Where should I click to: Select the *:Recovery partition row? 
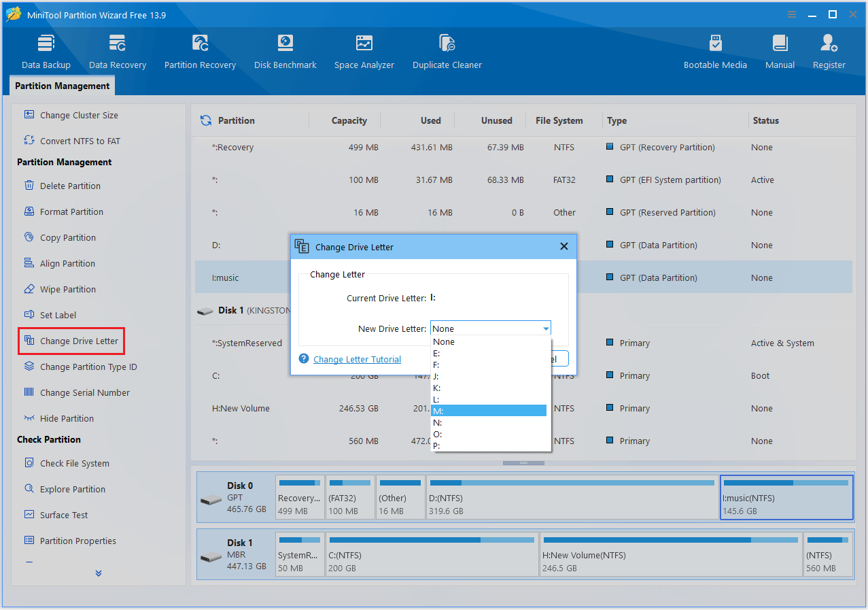pyautogui.click(x=523, y=147)
